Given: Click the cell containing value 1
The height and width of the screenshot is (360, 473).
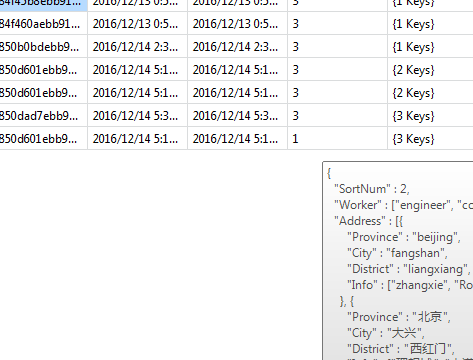Looking at the screenshot, I should coord(337,138).
